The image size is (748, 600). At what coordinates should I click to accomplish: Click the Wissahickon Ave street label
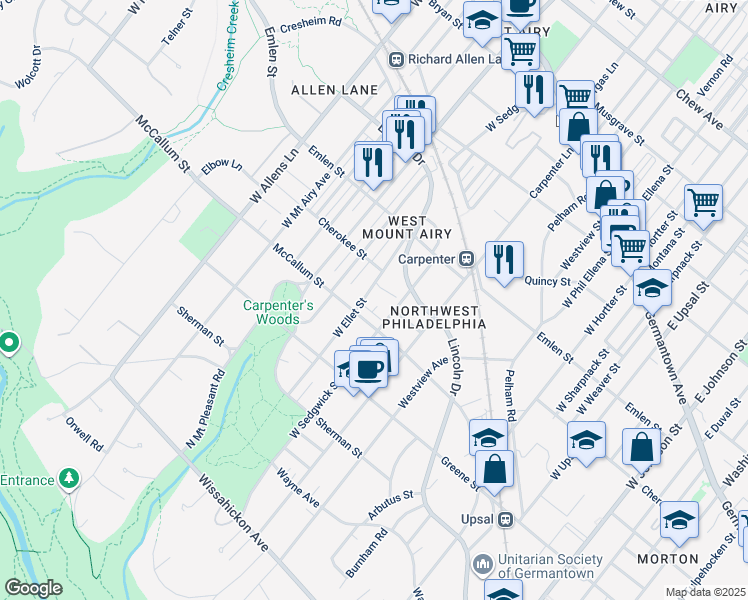234,513
